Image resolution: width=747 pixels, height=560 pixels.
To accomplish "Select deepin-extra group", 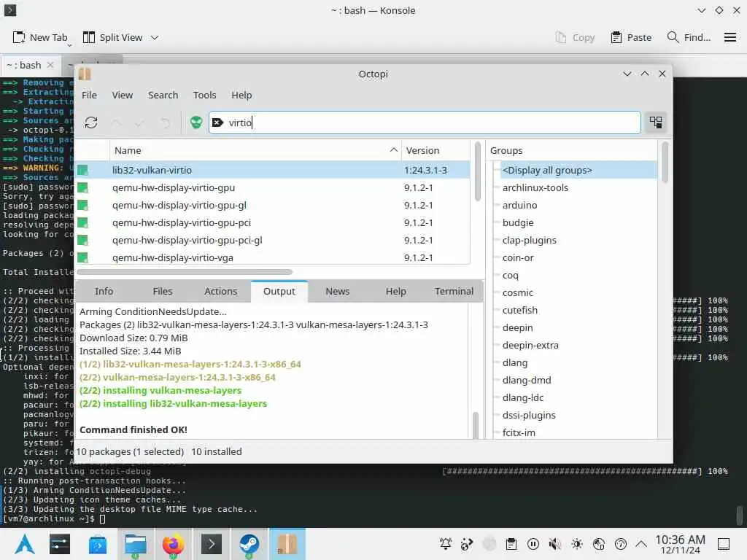I will [530, 345].
